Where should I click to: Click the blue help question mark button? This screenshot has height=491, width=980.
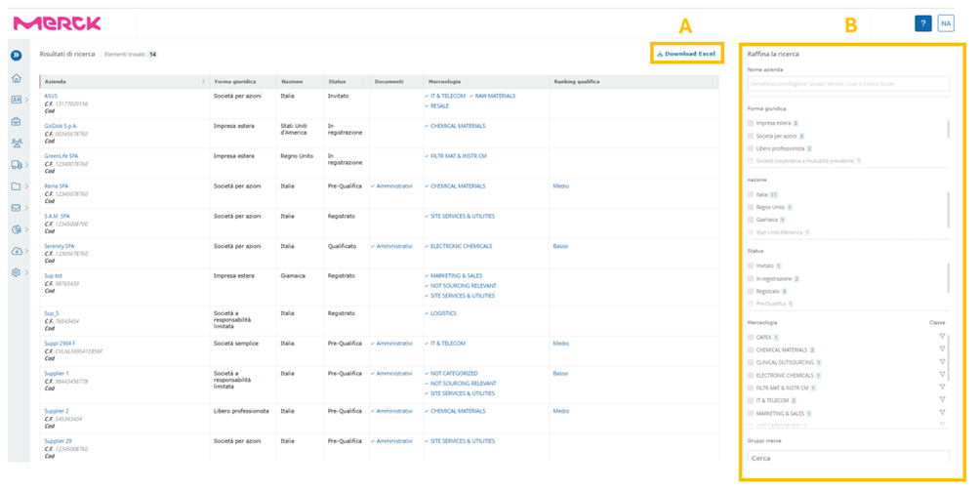[923, 23]
